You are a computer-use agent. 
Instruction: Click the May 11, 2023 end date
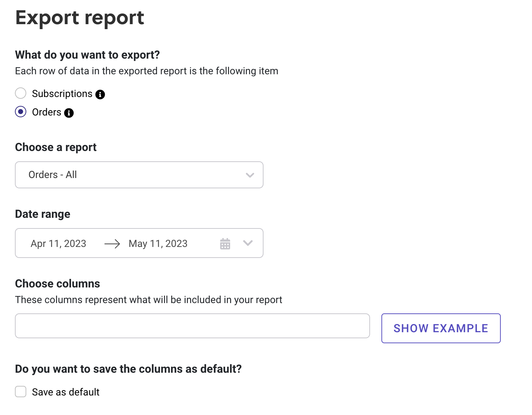point(158,244)
